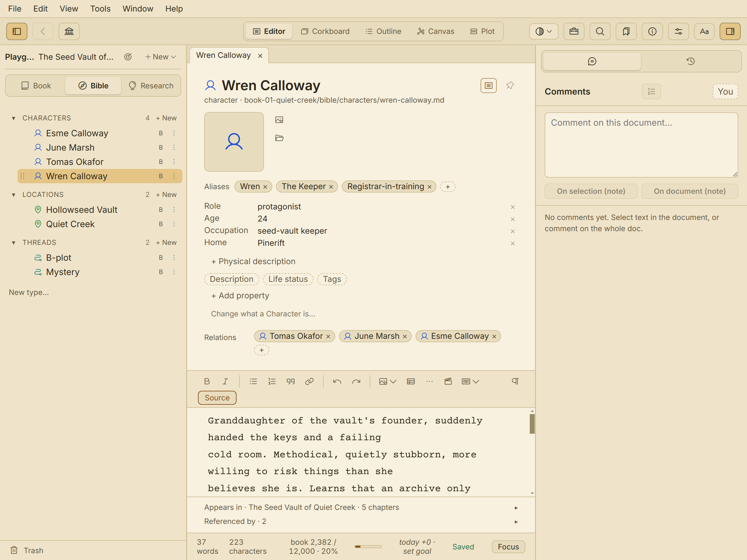The width and height of the screenshot is (747, 560).
Task: Open the bookmarks icon
Action: (626, 31)
